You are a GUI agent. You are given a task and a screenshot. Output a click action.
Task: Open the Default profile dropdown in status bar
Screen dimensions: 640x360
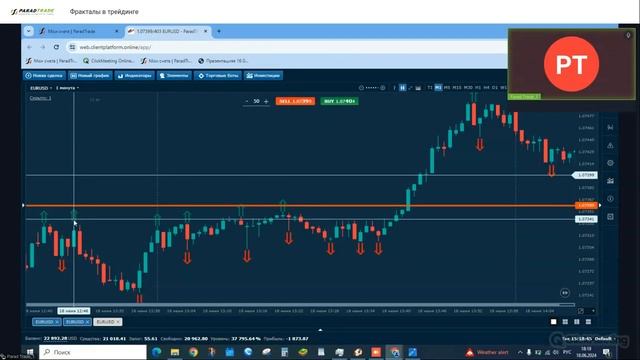coord(605,339)
